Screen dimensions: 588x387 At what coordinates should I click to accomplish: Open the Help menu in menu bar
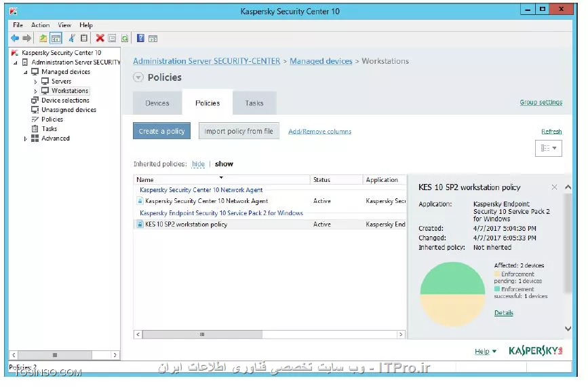(x=86, y=25)
